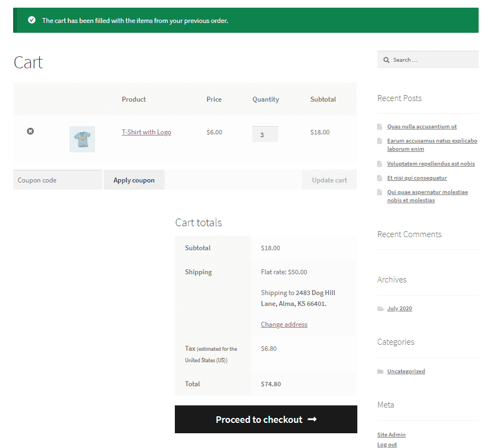489x448 pixels.
Task: Go to Site Admin
Action: tap(391, 434)
